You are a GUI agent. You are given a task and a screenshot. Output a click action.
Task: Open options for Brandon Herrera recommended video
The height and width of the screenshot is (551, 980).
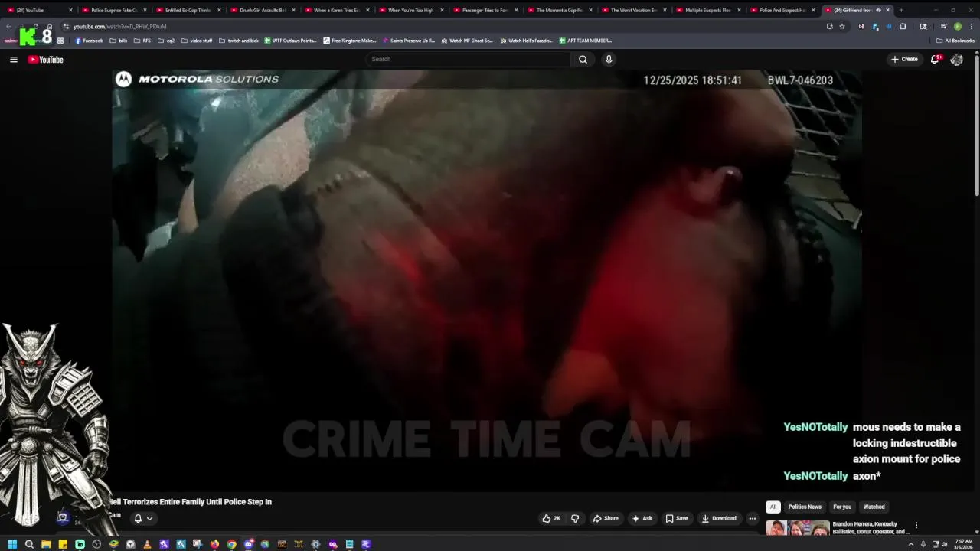coord(916,525)
